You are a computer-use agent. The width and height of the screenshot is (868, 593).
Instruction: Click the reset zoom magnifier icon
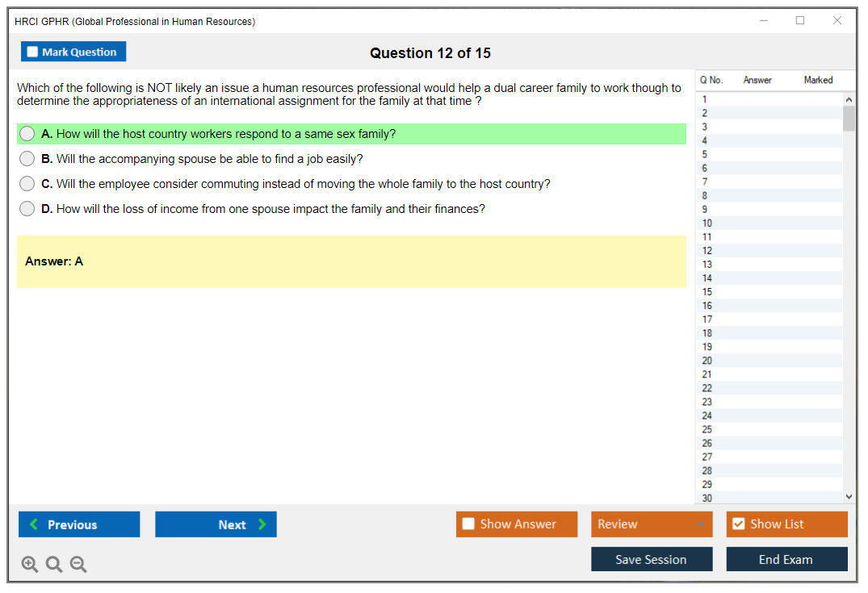tap(54, 565)
